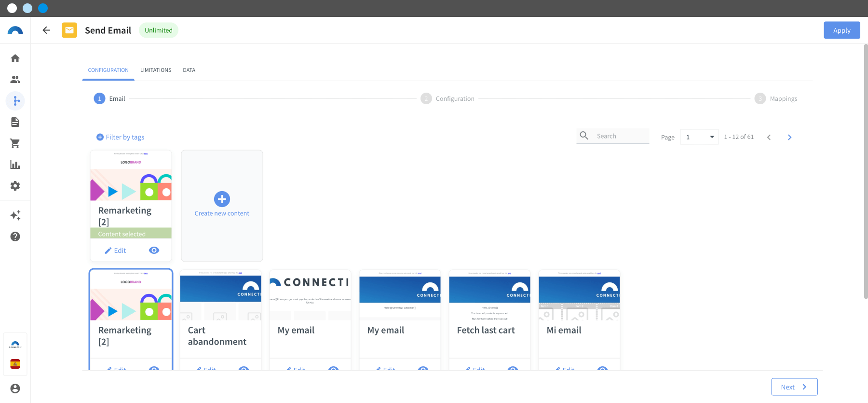Click the plus icon beside Filter by tags
Screen dimensions: 868x403
pos(100,137)
